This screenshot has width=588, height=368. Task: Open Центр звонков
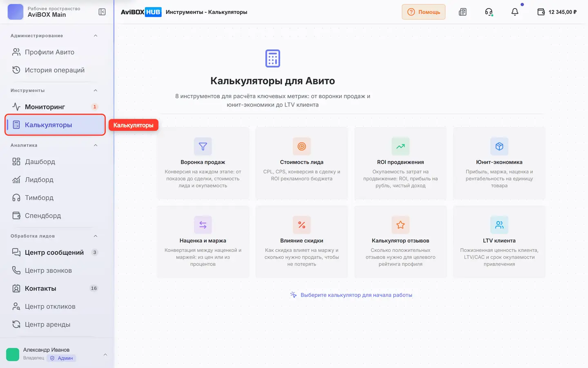56,270
